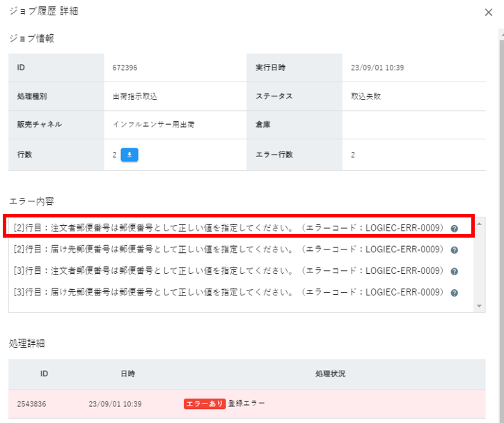Viewport: 504px width, 423px height.
Task: Click the 処理状況 column header
Action: point(330,374)
